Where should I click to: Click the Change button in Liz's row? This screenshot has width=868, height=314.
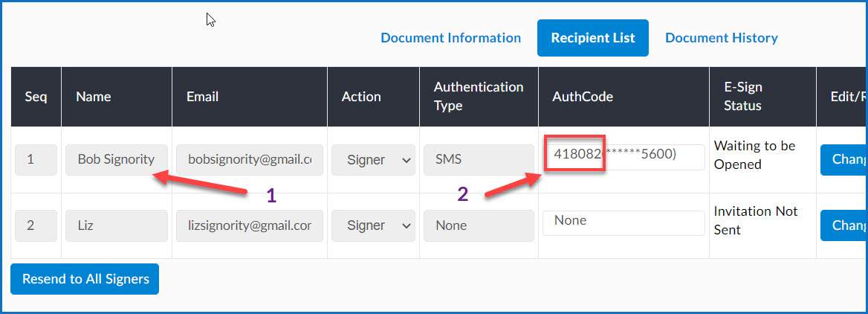[x=843, y=225]
